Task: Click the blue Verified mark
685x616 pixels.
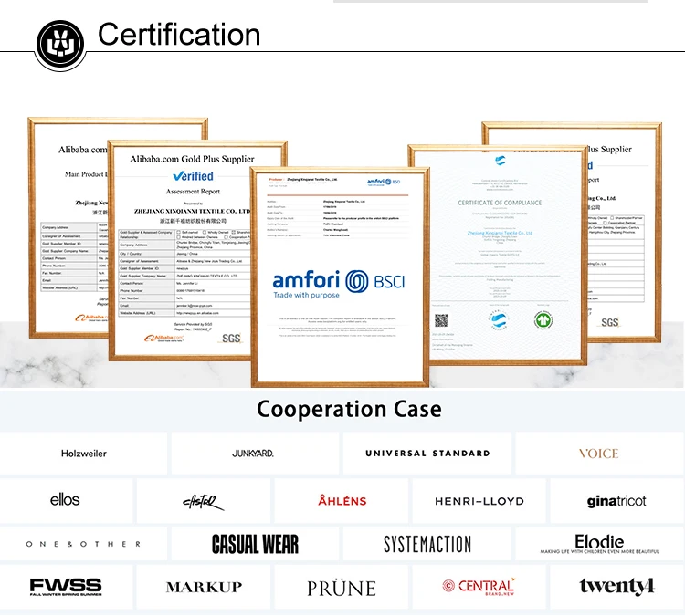Action: click(193, 176)
